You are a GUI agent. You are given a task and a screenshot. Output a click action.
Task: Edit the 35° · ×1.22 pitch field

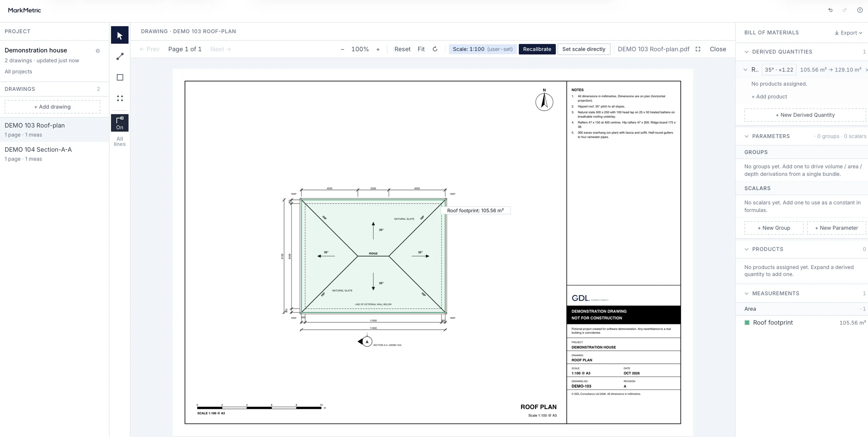coord(779,70)
